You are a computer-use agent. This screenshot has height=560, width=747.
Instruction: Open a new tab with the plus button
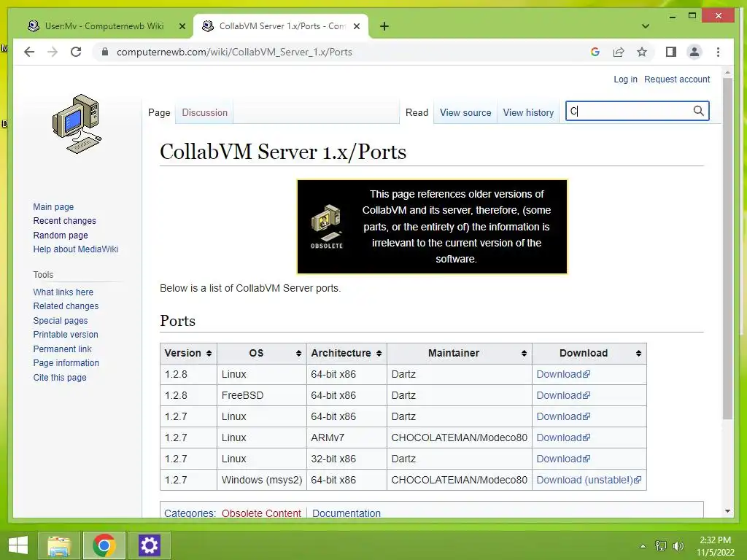384,26
